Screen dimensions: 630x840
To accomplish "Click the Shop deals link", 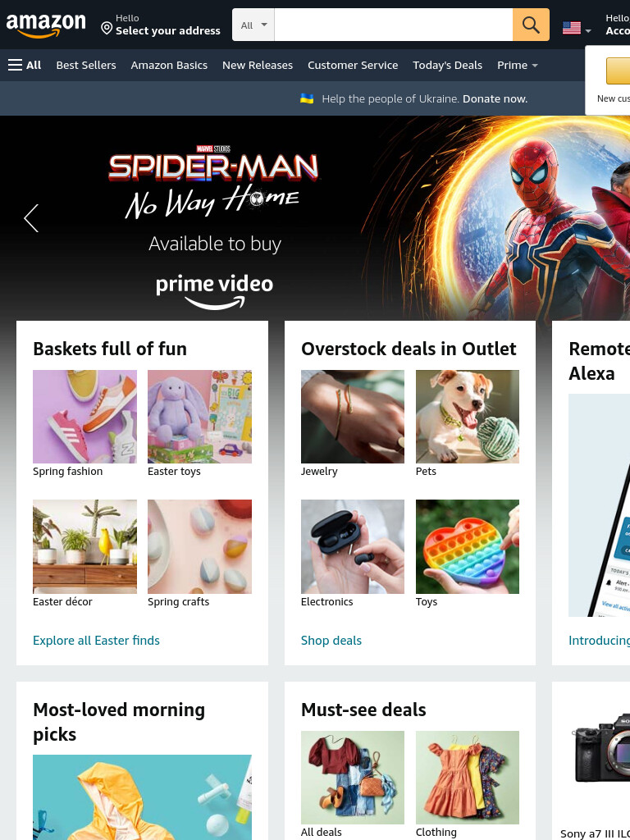I will [x=331, y=640].
